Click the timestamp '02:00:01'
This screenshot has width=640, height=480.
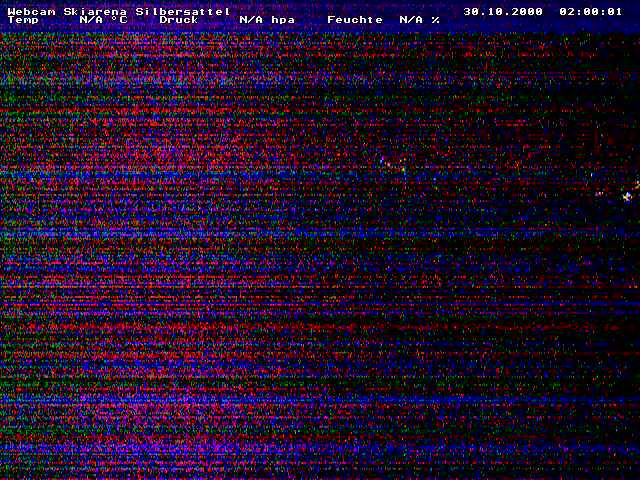pos(591,11)
